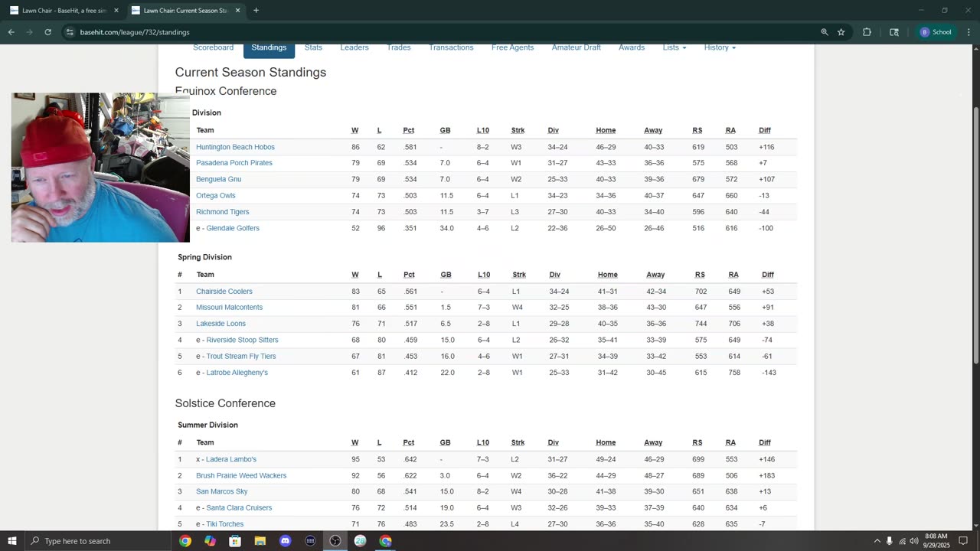The width and height of the screenshot is (980, 551).
Task: Click the zoom magnifier icon in address bar
Action: click(x=825, y=32)
